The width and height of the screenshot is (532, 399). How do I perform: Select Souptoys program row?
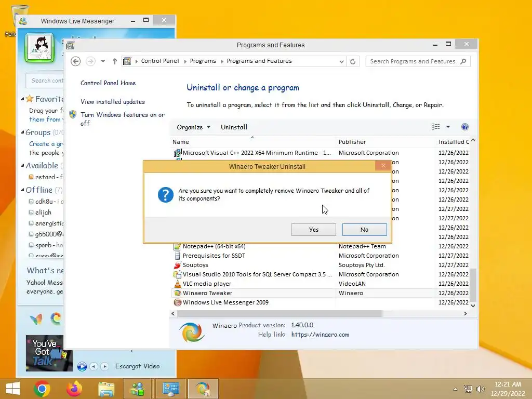tap(320, 265)
